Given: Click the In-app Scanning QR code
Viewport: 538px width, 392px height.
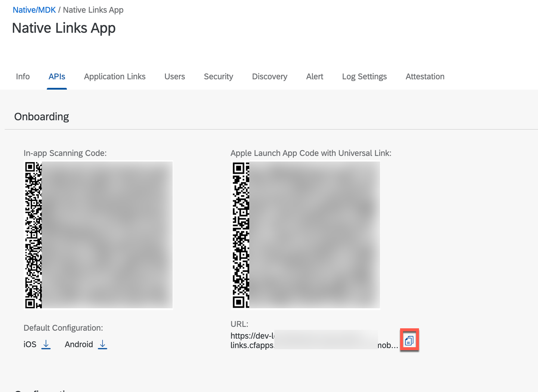Looking at the screenshot, I should [98, 235].
